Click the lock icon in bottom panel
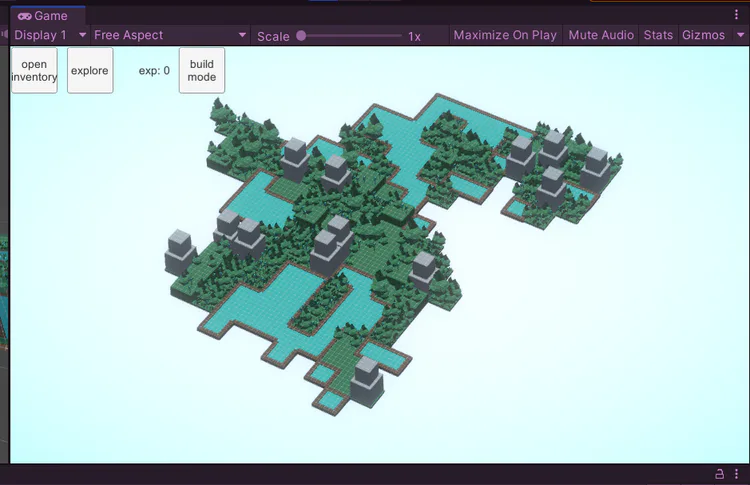This screenshot has height=485, width=750. click(719, 474)
